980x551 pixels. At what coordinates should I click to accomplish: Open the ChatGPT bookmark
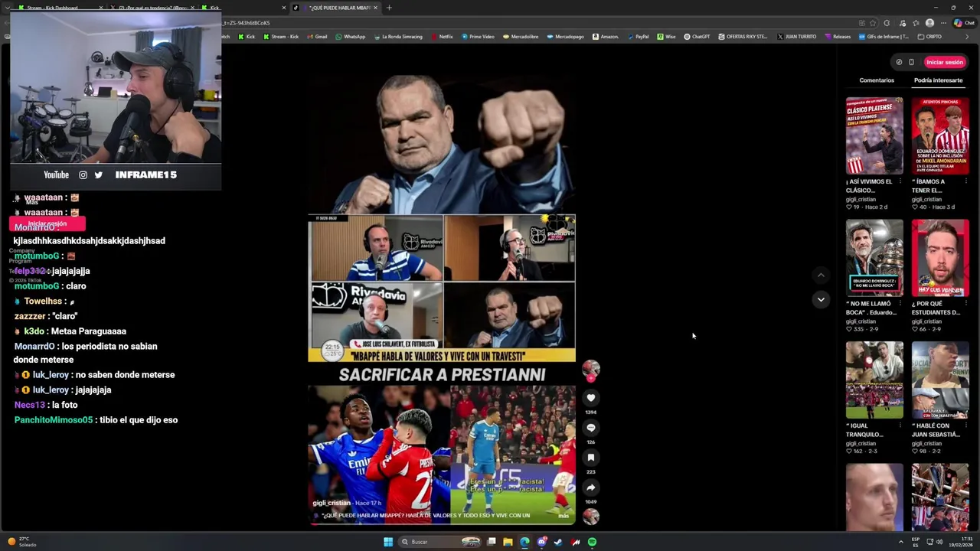pos(697,37)
